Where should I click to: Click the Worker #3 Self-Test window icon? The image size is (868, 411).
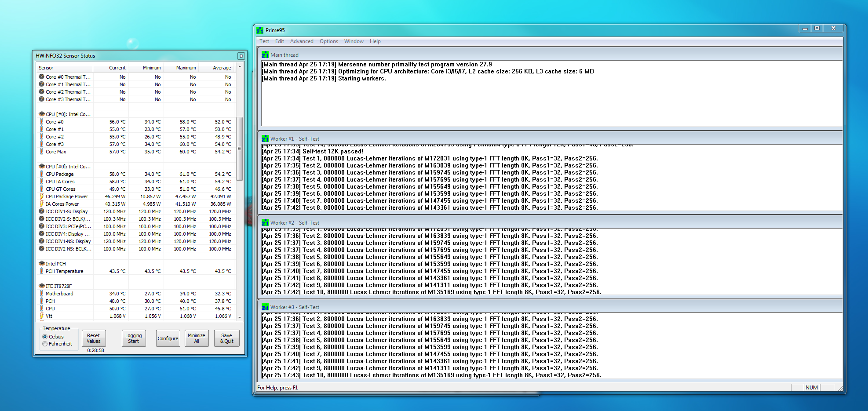[265, 307]
